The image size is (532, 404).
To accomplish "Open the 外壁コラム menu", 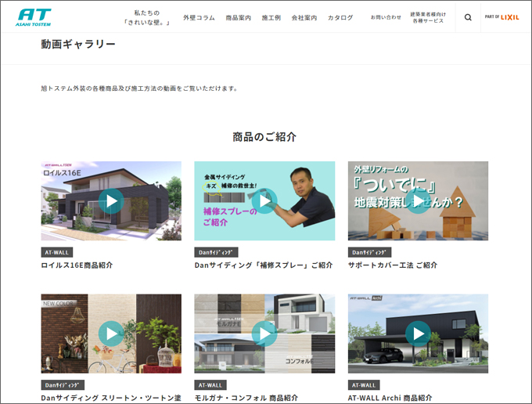I will tap(199, 17).
